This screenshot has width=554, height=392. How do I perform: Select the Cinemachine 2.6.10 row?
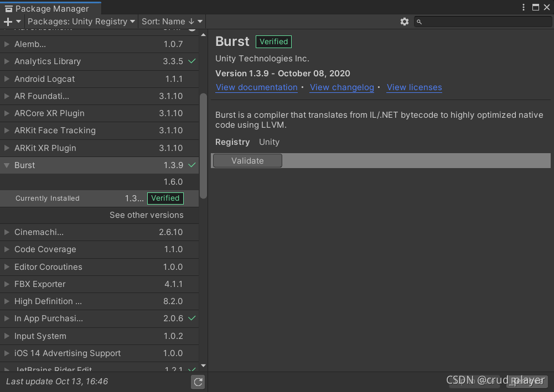click(x=99, y=232)
